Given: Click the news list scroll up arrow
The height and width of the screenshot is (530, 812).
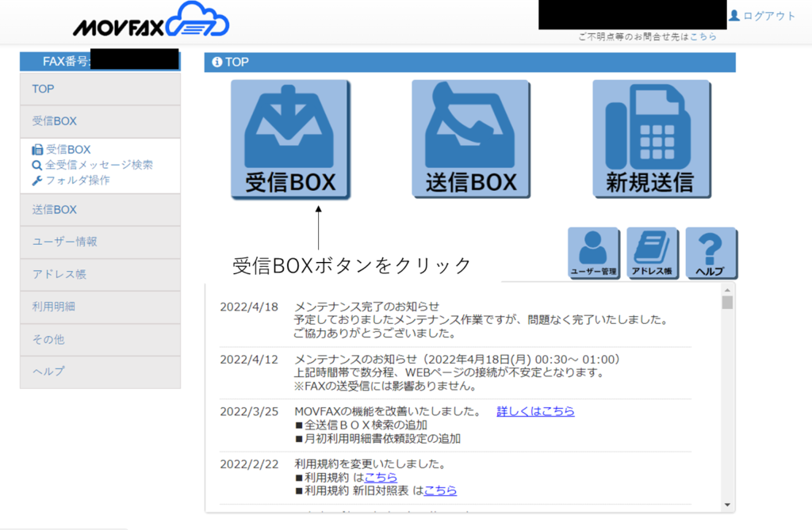Looking at the screenshot, I should [728, 291].
